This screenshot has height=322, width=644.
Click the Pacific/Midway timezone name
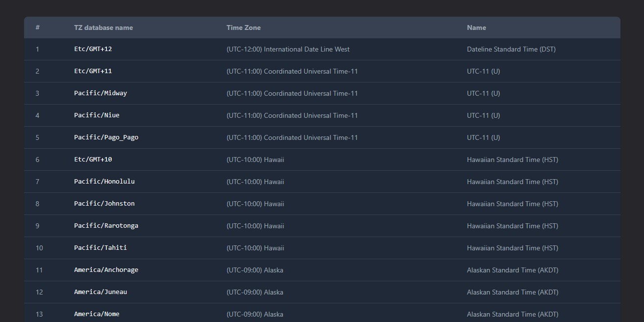click(x=101, y=93)
